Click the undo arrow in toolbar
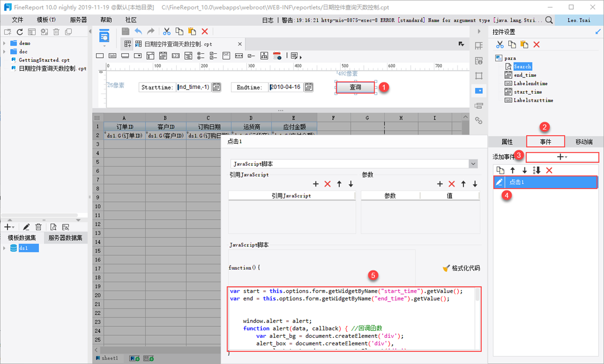 (138, 31)
